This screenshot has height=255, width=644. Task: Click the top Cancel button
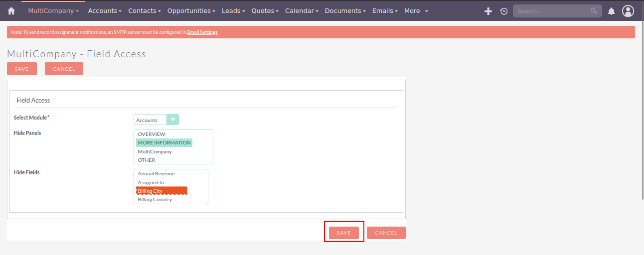pos(64,69)
